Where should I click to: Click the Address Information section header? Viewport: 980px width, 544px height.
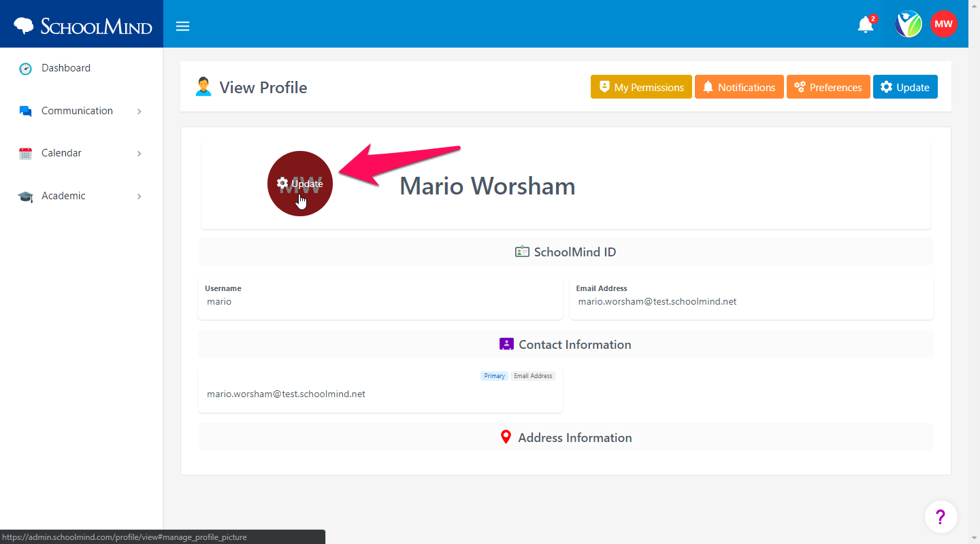coord(566,437)
